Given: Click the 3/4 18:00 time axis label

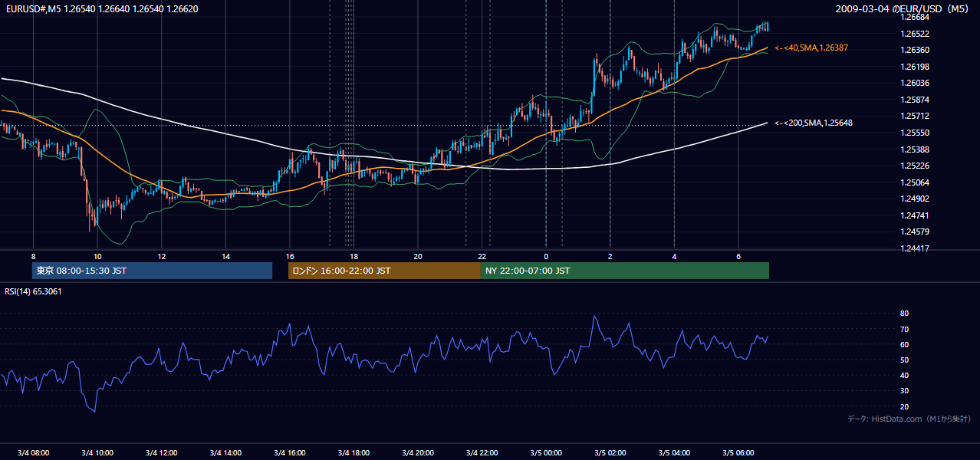Looking at the screenshot, I should pyautogui.click(x=354, y=452).
